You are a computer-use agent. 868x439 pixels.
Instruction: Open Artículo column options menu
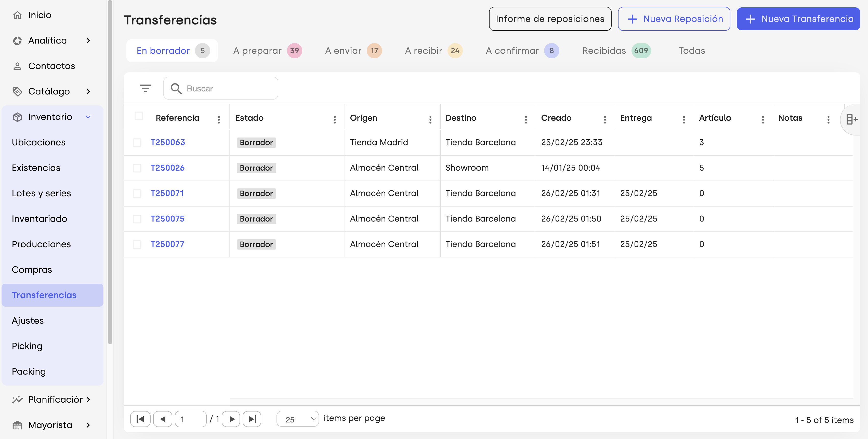click(763, 119)
